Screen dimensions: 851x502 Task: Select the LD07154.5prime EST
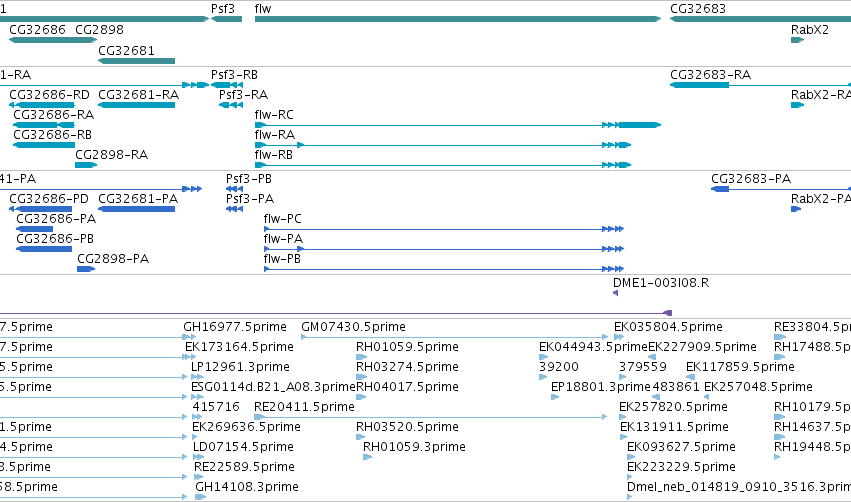199,457
